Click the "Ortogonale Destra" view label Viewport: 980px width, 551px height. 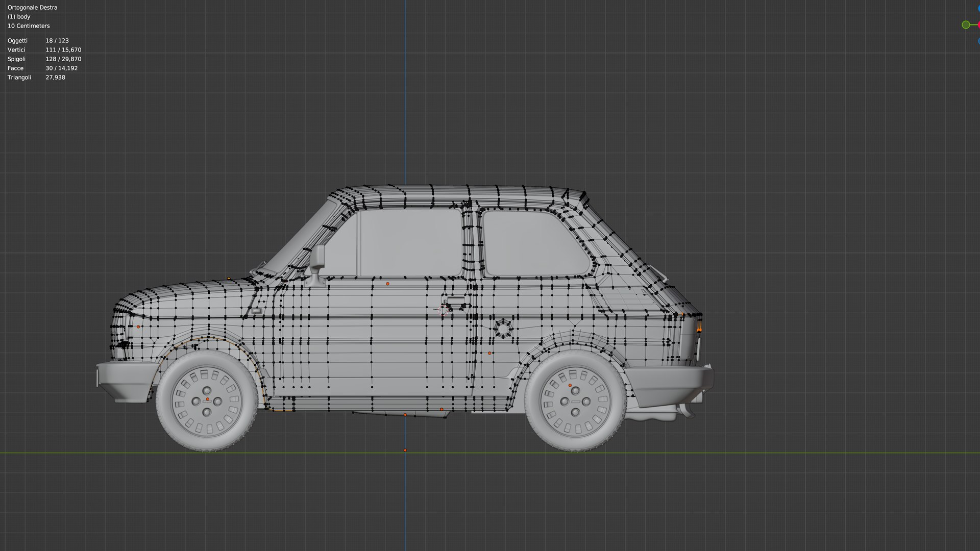[x=32, y=8]
